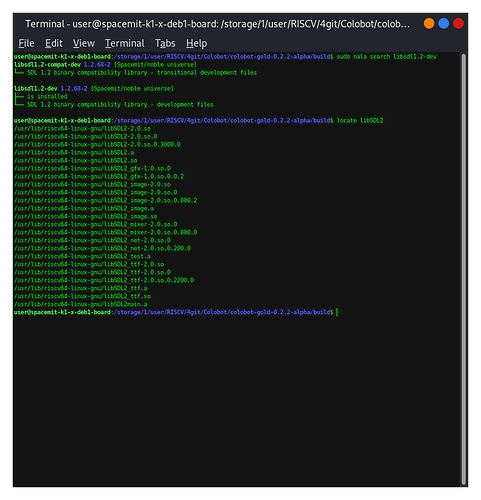The image size is (481, 500).
Task: Click the path ending libSDL2_test.a
Action: (82, 257)
